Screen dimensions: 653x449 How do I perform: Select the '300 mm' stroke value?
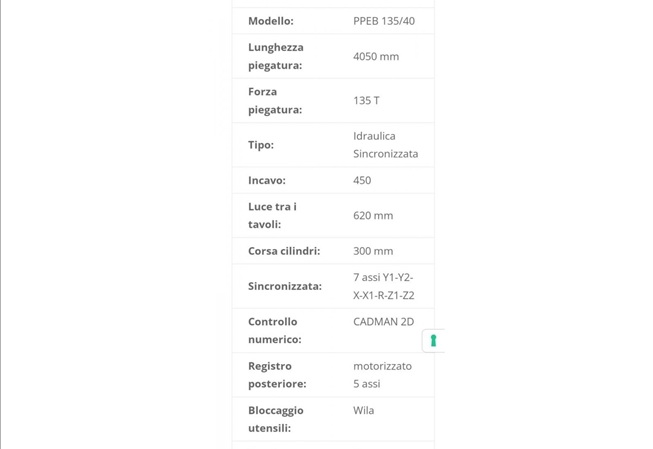pyautogui.click(x=373, y=251)
